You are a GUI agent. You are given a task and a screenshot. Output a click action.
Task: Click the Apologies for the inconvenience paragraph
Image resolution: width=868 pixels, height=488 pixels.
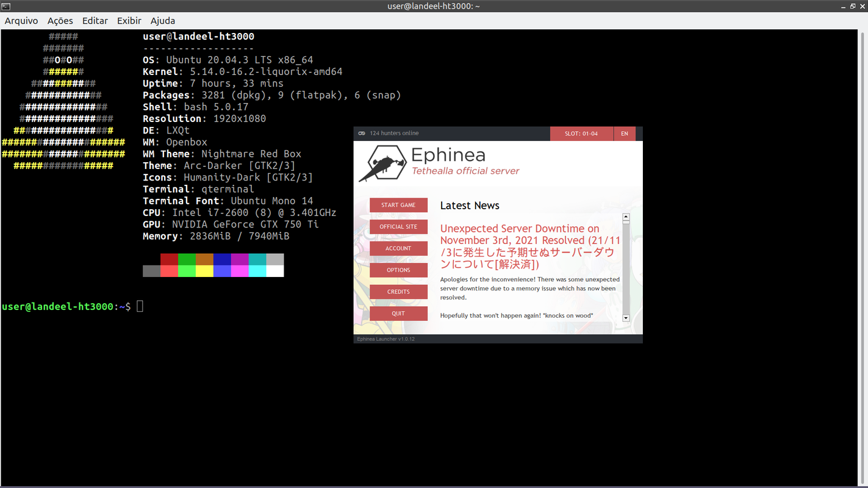click(530, 289)
